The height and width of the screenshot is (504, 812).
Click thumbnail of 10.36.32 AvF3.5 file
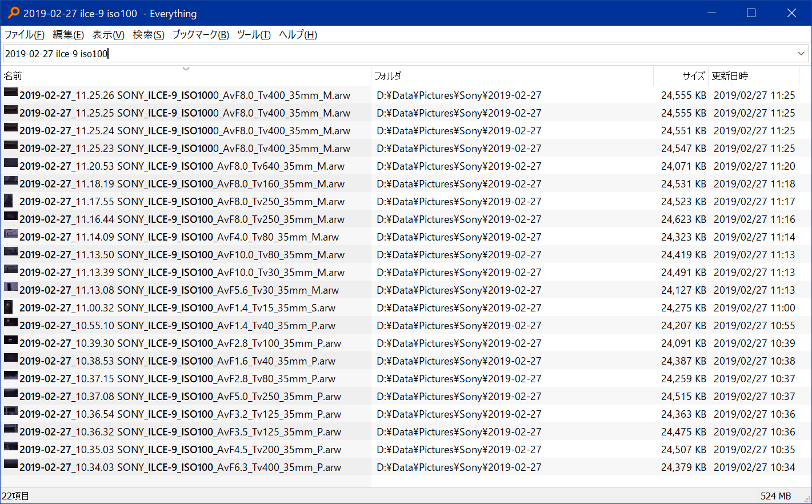10,429
